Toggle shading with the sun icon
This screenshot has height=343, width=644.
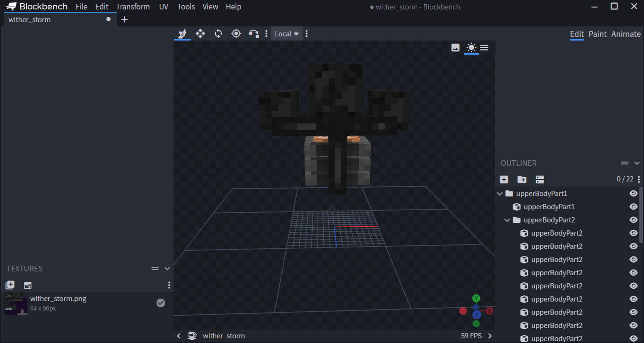pos(471,48)
